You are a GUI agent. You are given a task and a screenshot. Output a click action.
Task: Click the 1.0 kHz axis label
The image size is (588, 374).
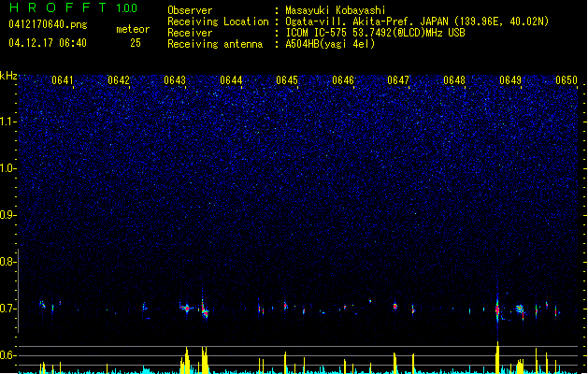pos(7,168)
